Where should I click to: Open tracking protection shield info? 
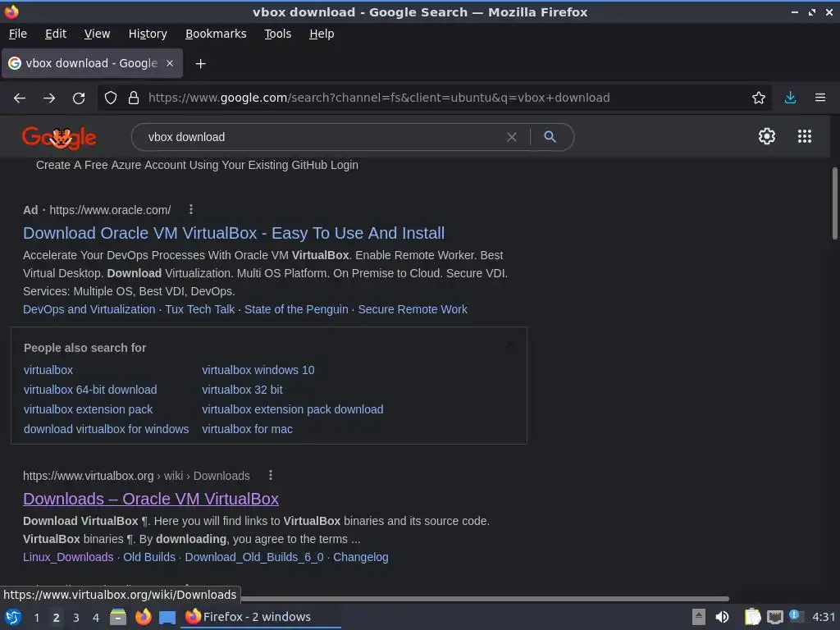tap(111, 98)
